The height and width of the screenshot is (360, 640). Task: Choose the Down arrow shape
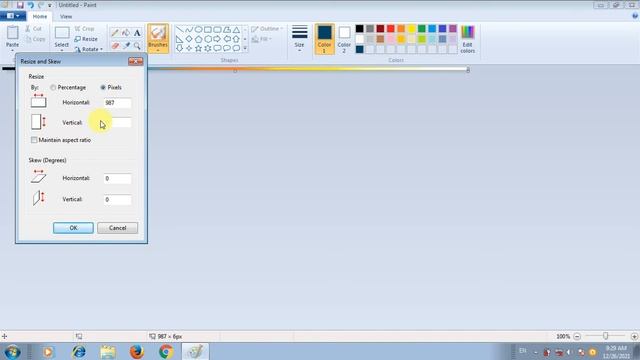pos(179,49)
